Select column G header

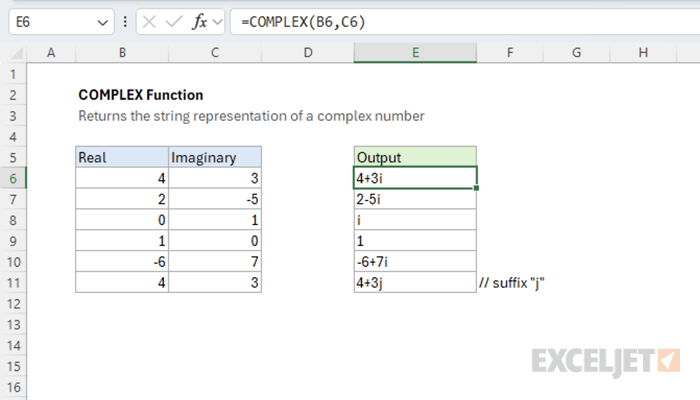pyautogui.click(x=576, y=53)
